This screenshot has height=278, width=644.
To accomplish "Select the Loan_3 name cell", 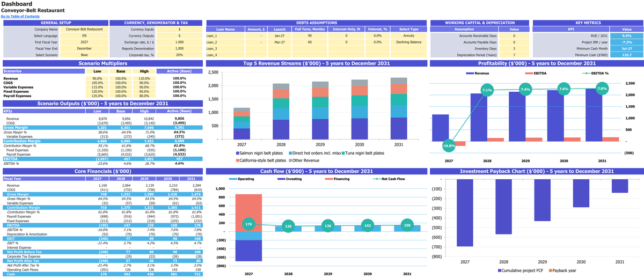I will (x=225, y=48).
